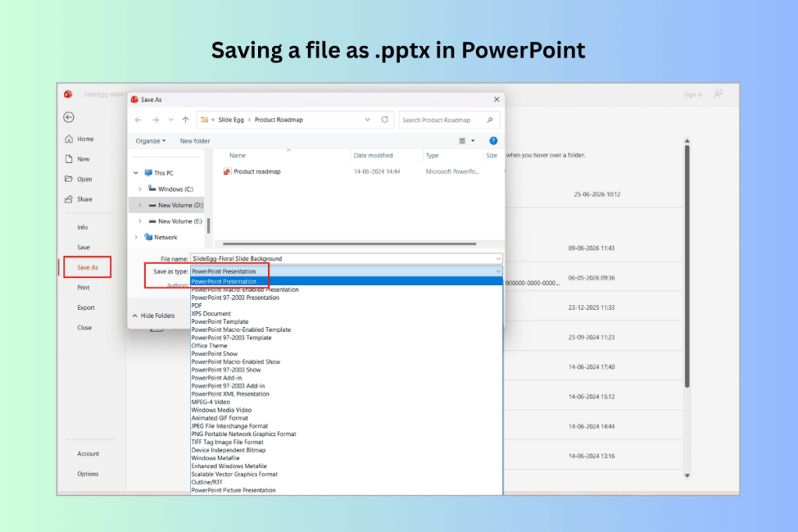Open the Home page in backstage sidebar

pos(80,139)
